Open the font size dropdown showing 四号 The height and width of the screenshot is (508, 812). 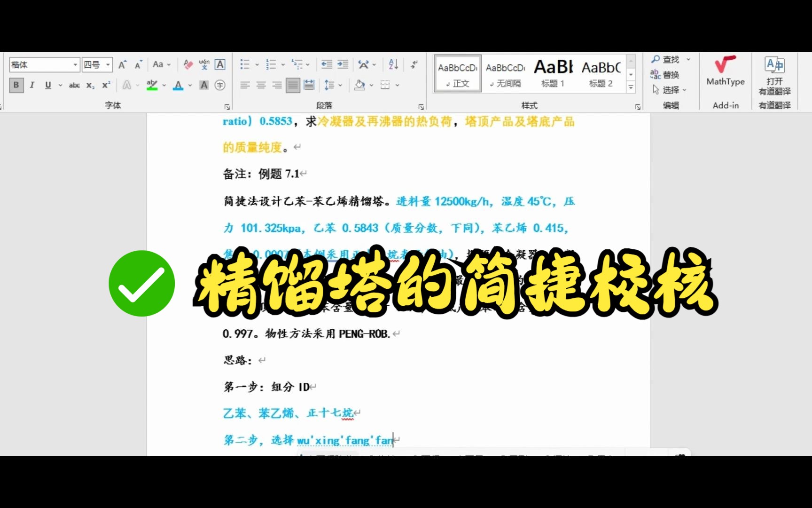[x=107, y=64]
